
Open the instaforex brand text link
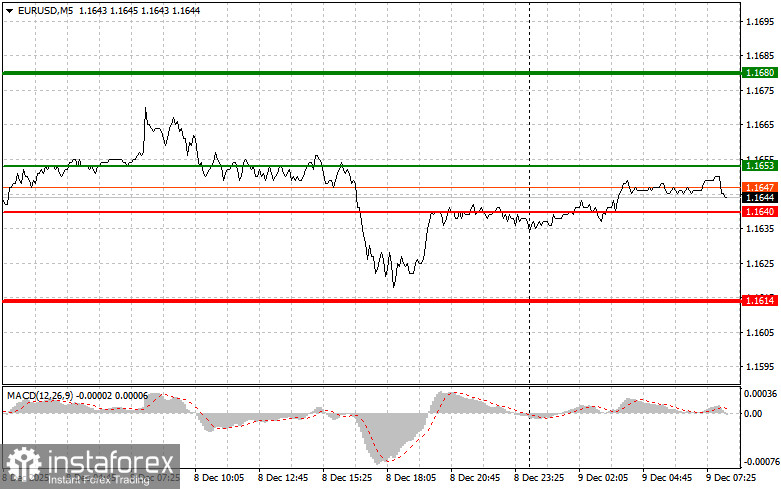111,462
